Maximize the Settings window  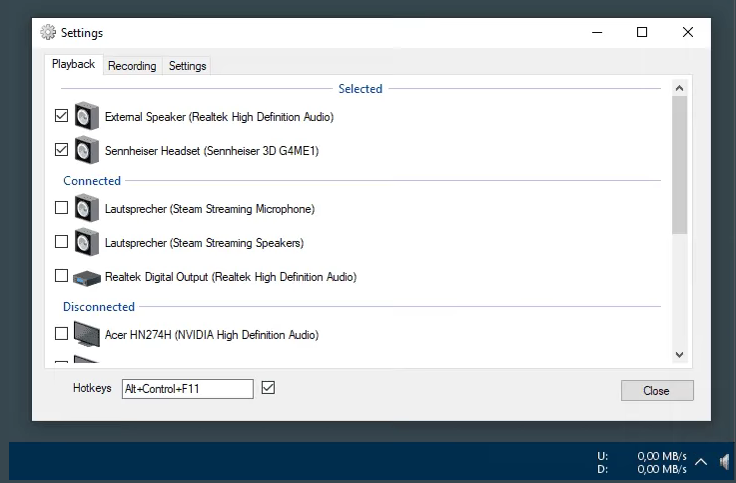pos(642,32)
